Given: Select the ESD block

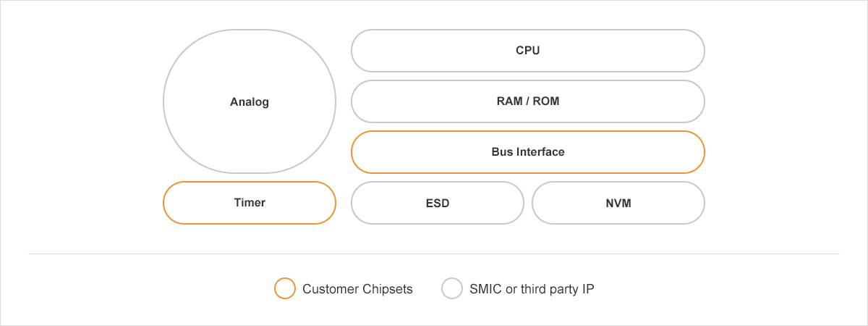Looking at the screenshot, I should (x=437, y=203).
